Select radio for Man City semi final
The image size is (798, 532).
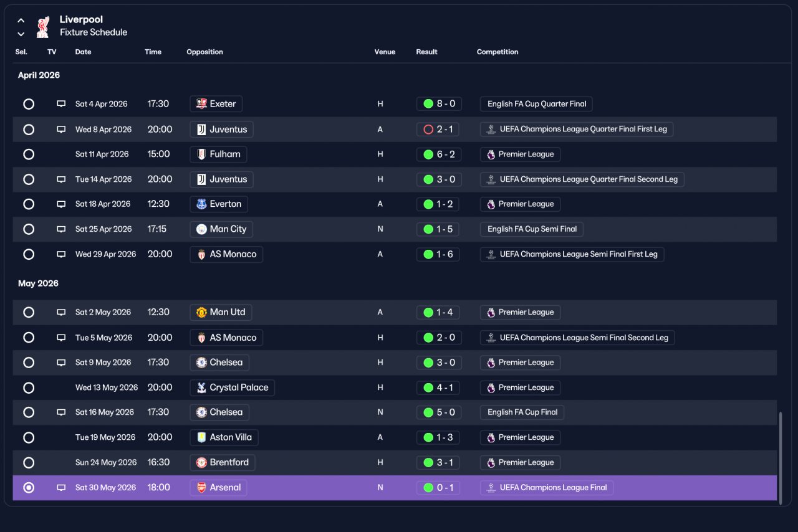point(29,229)
